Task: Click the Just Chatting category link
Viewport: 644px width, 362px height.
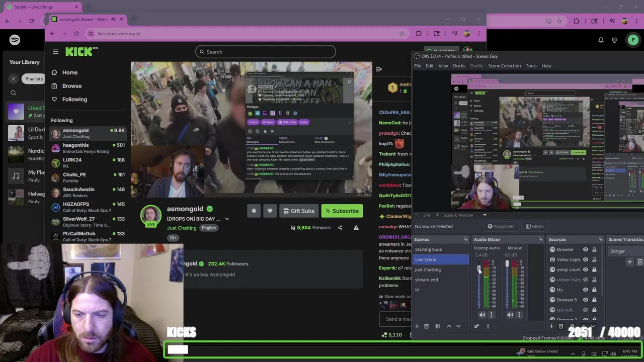Action: point(182,228)
